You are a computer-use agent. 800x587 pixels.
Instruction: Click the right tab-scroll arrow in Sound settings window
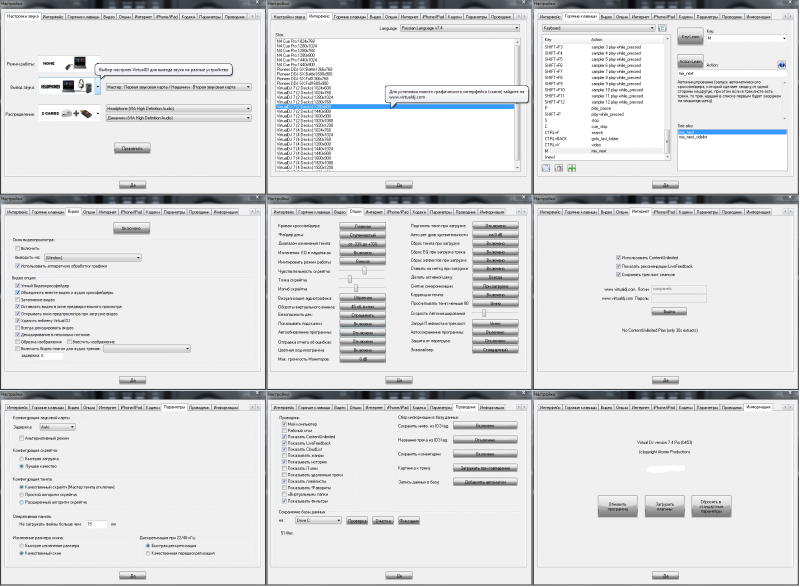257,16
